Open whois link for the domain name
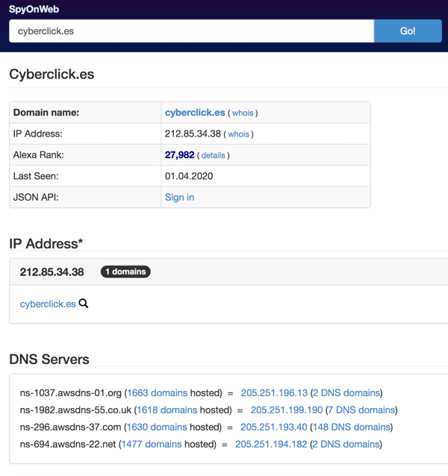This screenshot has width=448, height=476. (x=243, y=113)
